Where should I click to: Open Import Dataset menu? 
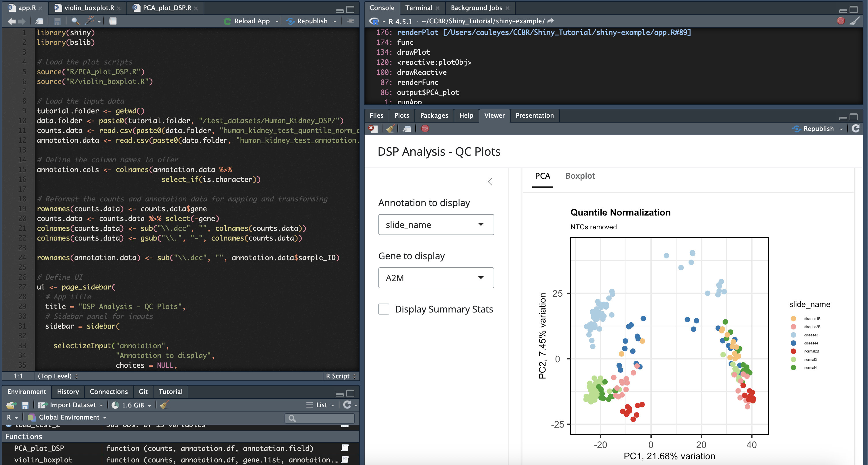pos(72,405)
